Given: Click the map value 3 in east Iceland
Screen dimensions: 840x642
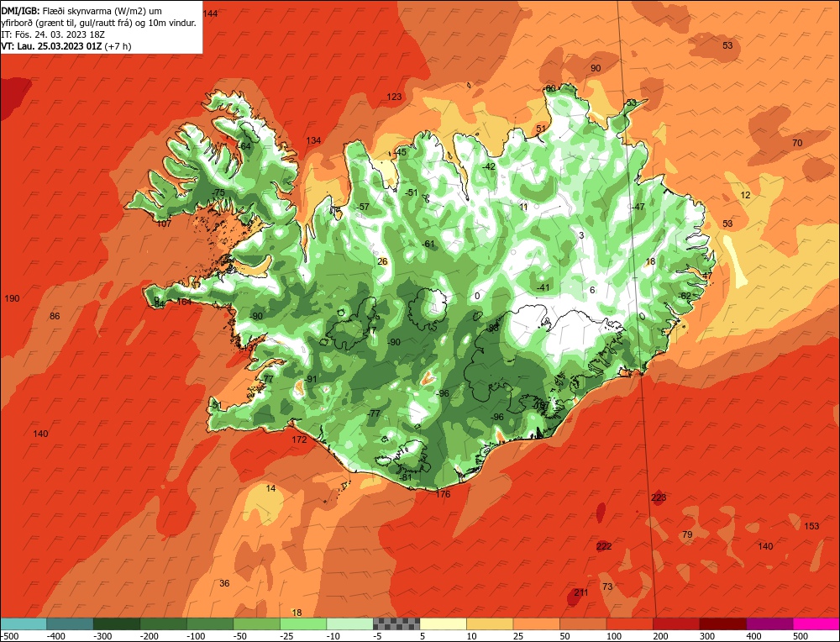Looking at the screenshot, I should click(581, 236).
